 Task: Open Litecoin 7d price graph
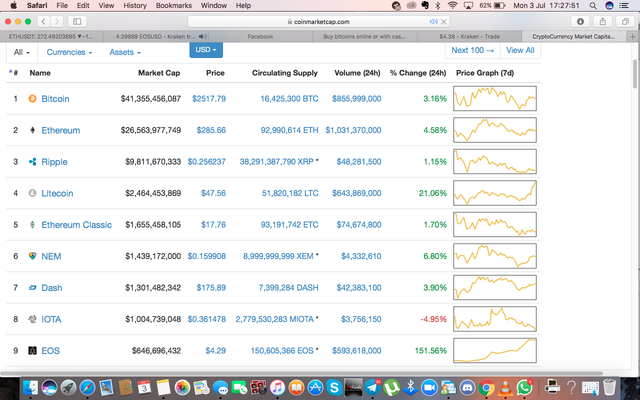click(495, 193)
